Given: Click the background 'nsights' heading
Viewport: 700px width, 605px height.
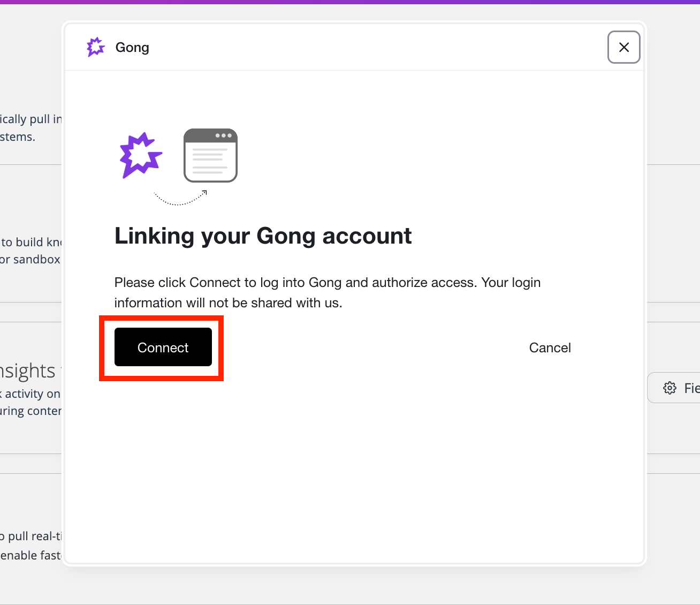Looking at the screenshot, I should (28, 370).
